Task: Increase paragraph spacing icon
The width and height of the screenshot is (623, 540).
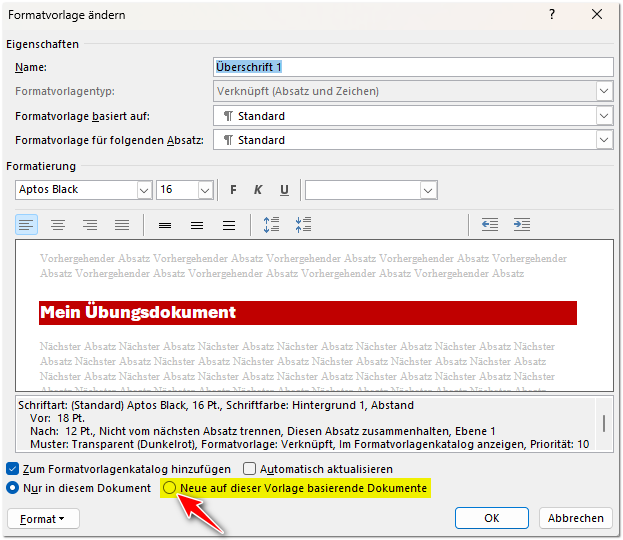Action: [271, 225]
